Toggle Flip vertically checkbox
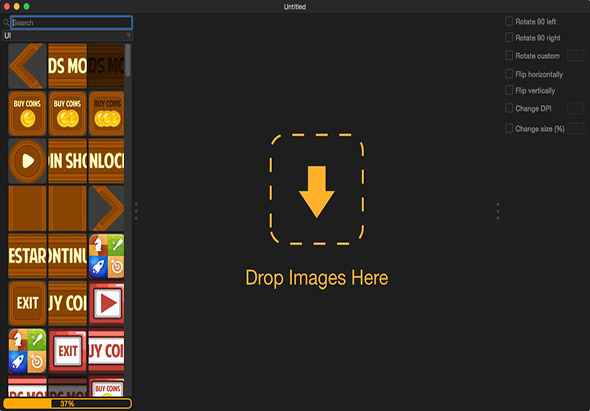Viewport: 590px width, 411px height. coord(509,90)
